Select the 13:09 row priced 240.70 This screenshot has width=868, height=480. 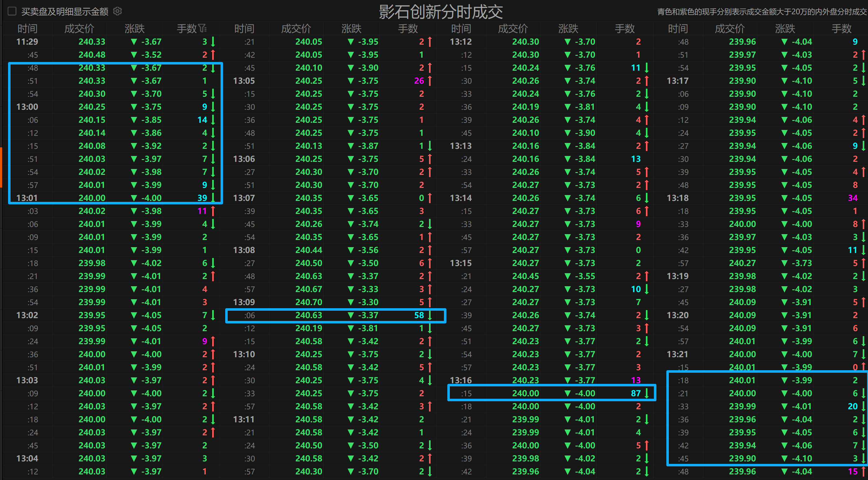point(308,302)
